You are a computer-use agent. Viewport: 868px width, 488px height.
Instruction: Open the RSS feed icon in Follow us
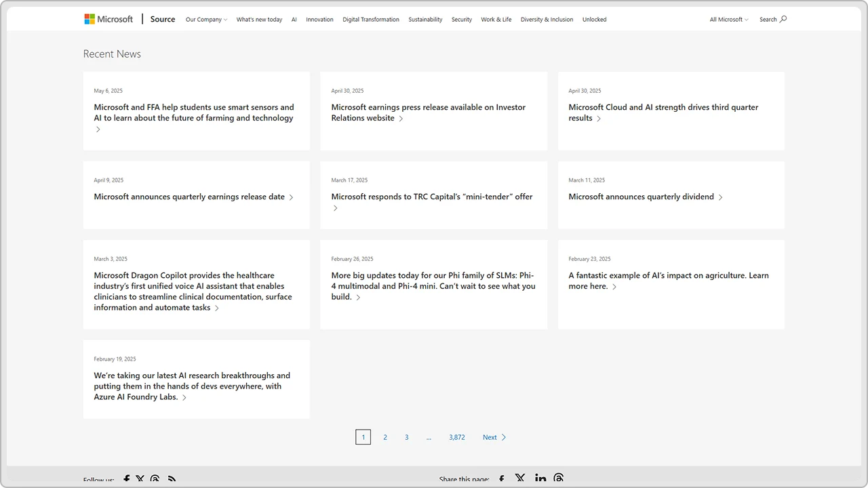[x=172, y=479]
